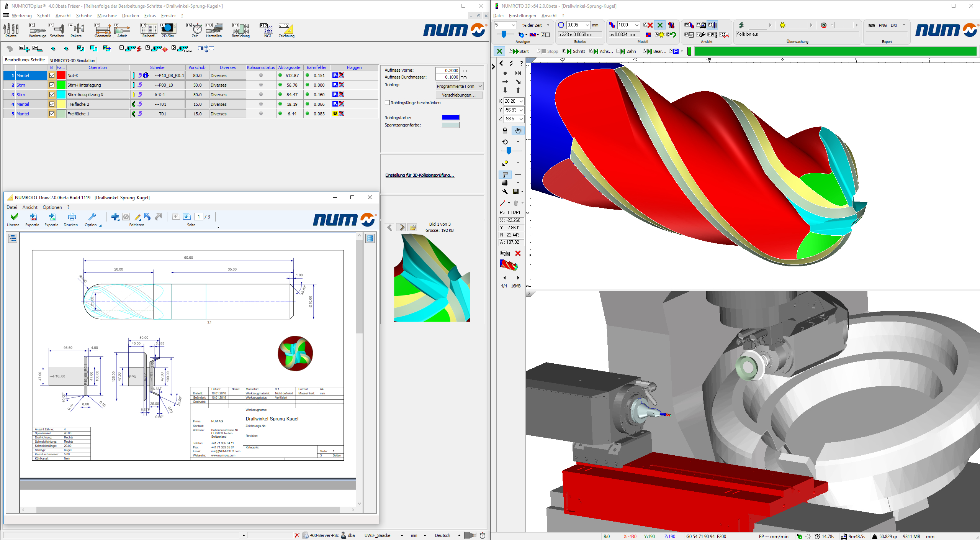Open the Palette toolbar icon
Image resolution: width=980 pixels, height=540 pixels.
(x=11, y=30)
